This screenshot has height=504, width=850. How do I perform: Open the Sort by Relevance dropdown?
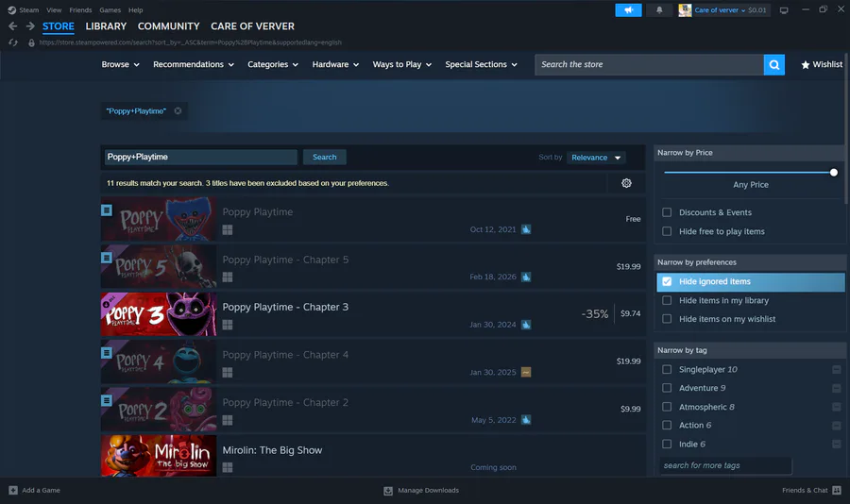click(x=596, y=158)
